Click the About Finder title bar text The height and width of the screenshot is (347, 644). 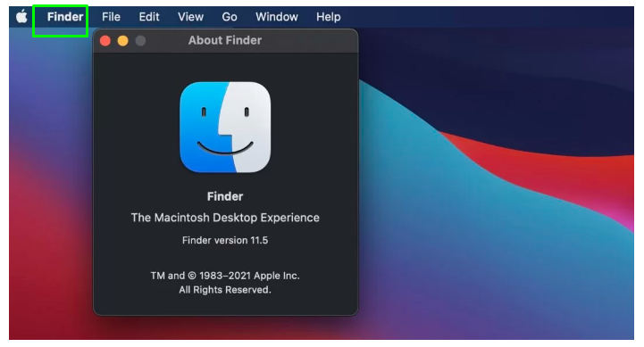225,40
